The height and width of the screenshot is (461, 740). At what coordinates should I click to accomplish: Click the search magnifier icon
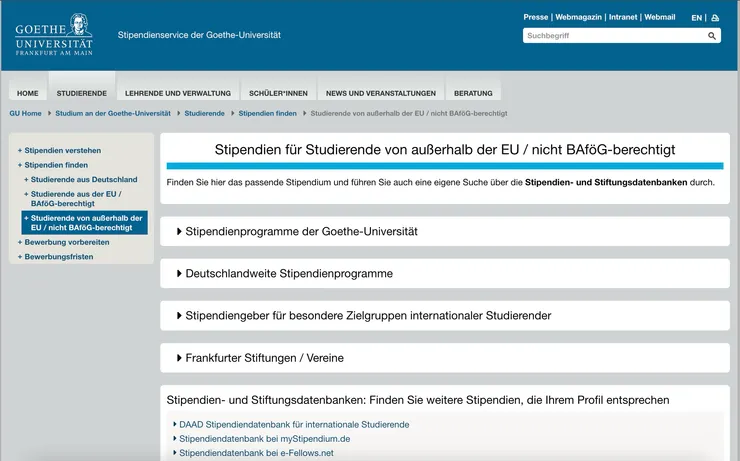pyautogui.click(x=712, y=36)
